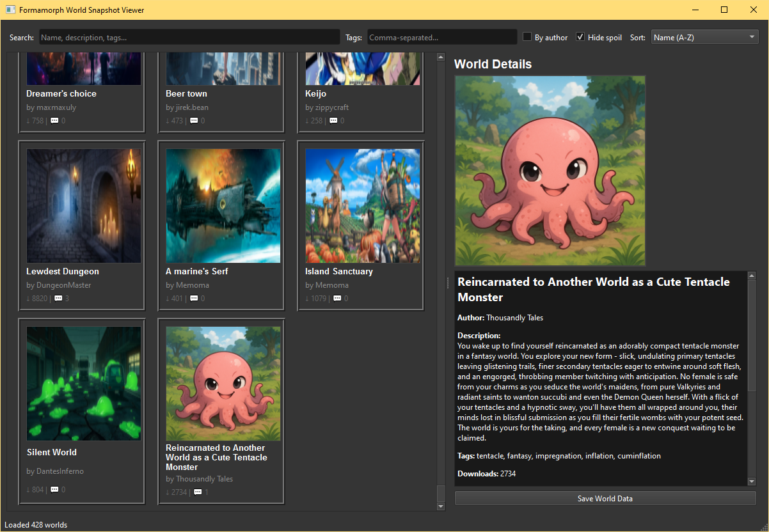Enable the By author checkbox
This screenshot has height=532, width=769.
pos(527,37)
